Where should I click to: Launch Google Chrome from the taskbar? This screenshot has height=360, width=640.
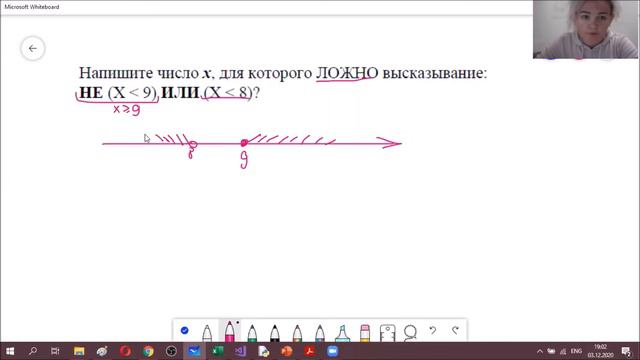[148, 351]
